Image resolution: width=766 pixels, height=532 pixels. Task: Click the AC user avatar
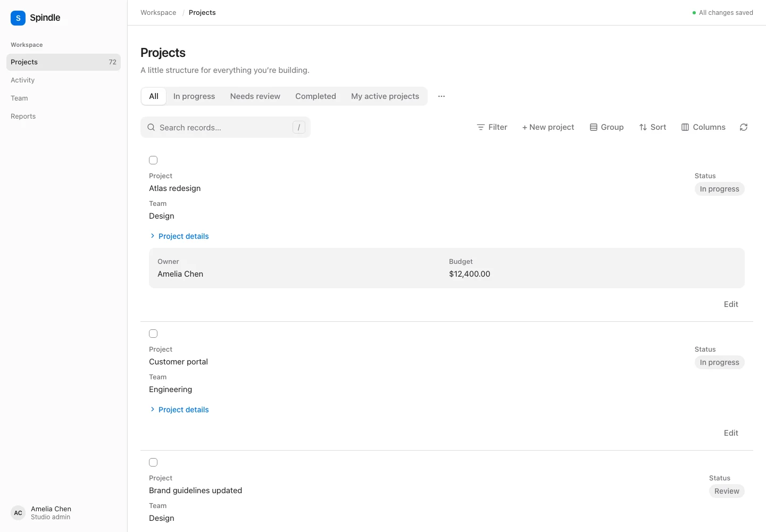click(x=18, y=513)
